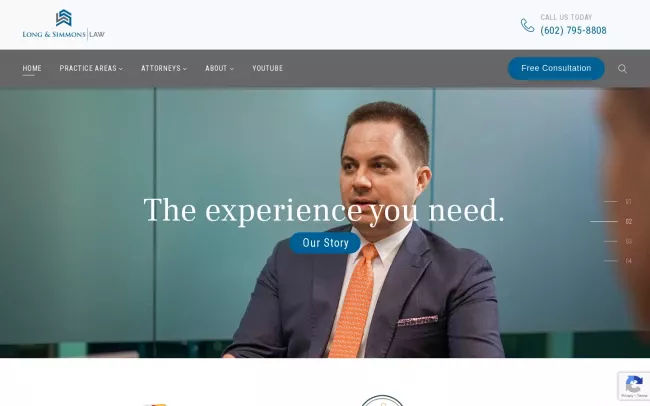Click the Long & Simmons Law logo
Image resolution: width=650 pixels, height=406 pixels.
(63, 25)
